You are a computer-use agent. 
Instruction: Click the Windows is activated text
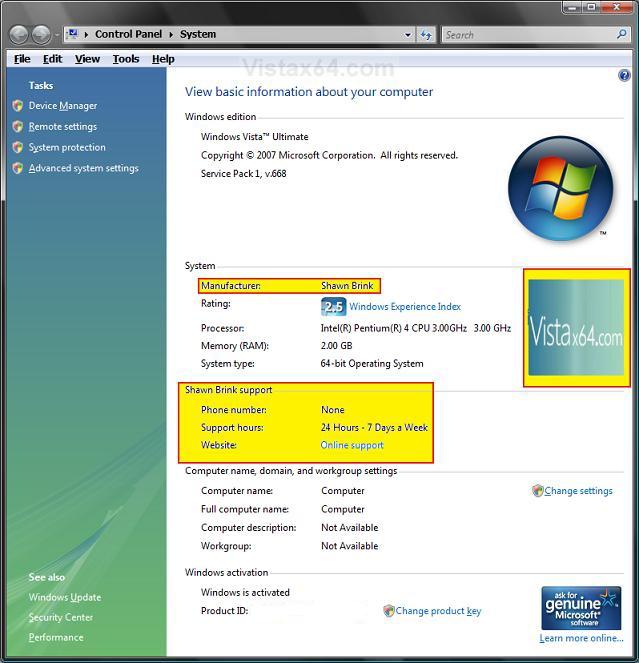(x=245, y=592)
